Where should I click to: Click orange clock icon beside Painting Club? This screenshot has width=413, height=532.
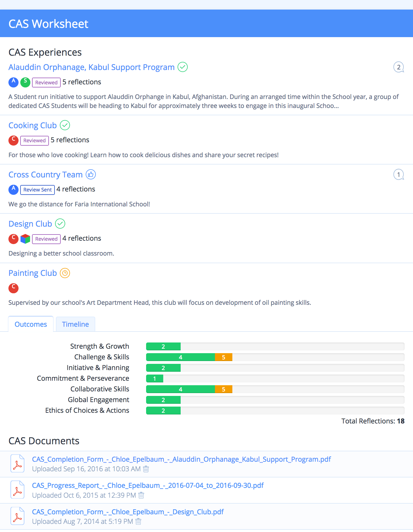(x=65, y=273)
